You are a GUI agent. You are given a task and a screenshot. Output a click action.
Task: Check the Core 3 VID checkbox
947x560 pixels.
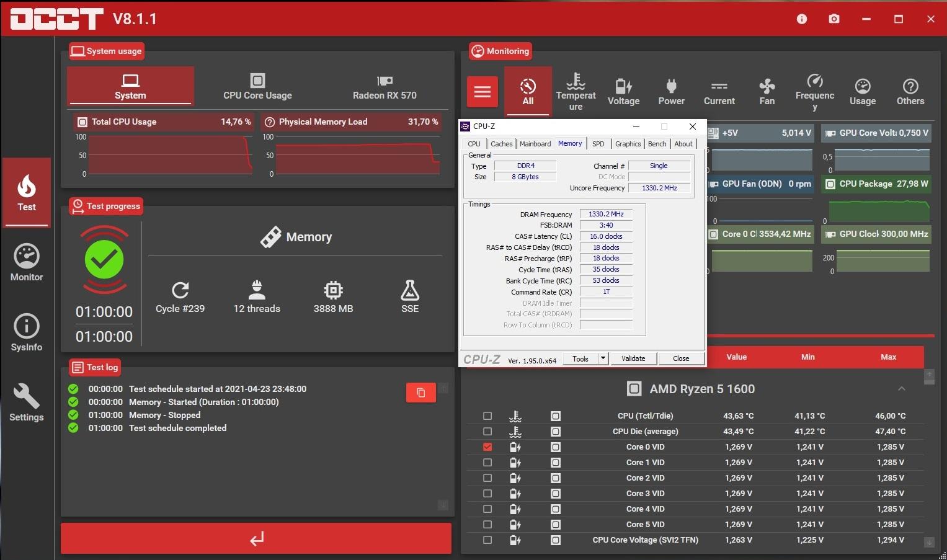coord(487,494)
